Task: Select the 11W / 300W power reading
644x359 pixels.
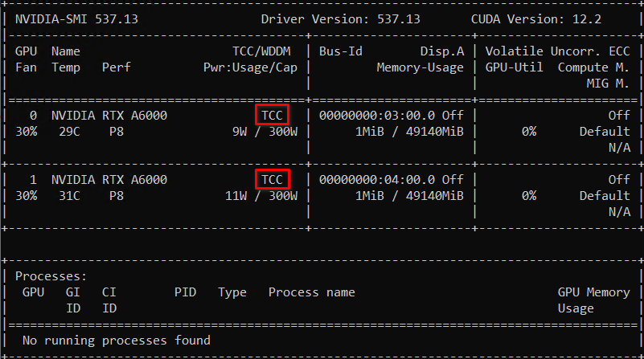Action: 261,196
